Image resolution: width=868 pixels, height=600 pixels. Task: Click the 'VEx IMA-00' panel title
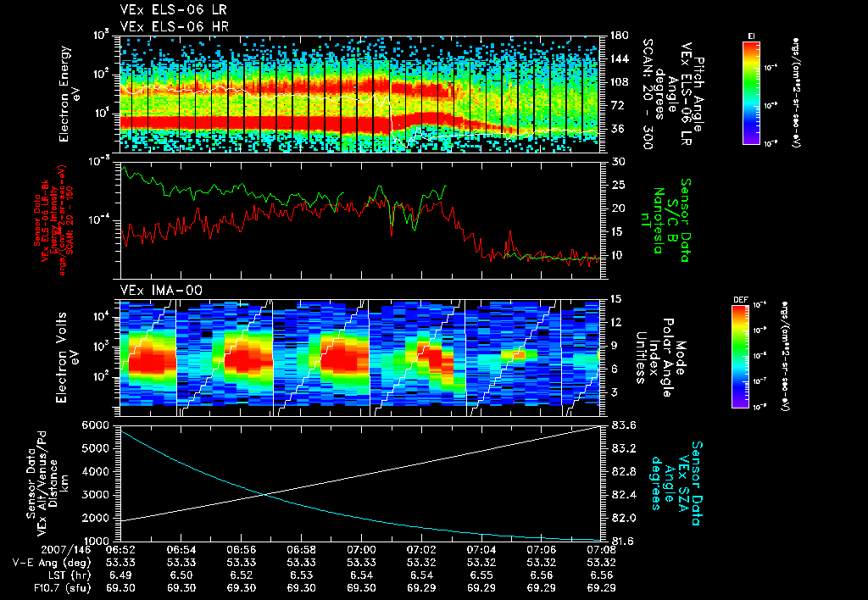[x=161, y=290]
